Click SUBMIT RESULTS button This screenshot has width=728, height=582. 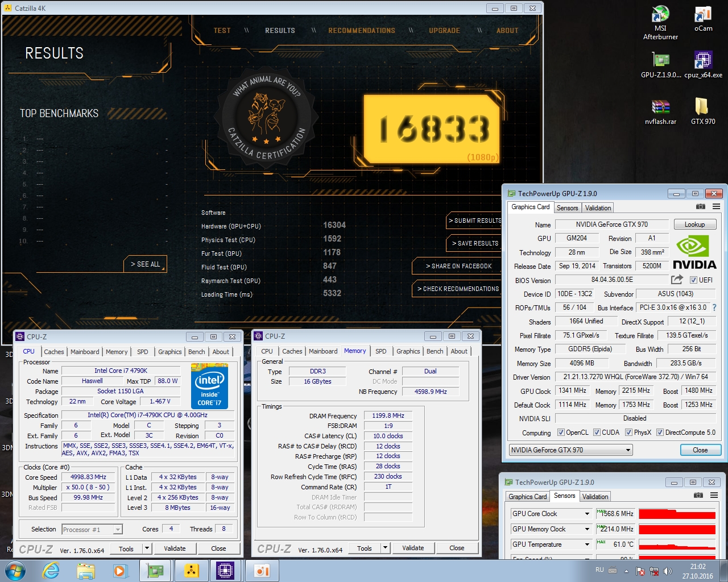[475, 221]
